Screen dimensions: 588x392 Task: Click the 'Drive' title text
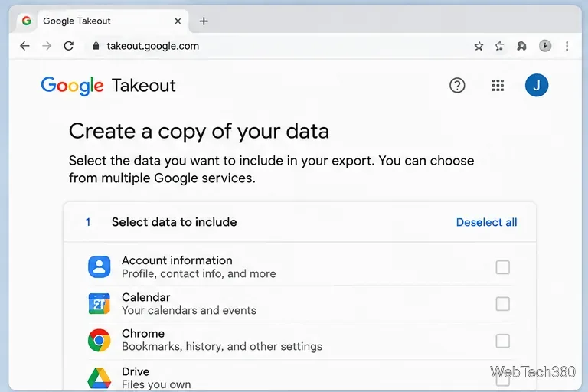point(136,371)
